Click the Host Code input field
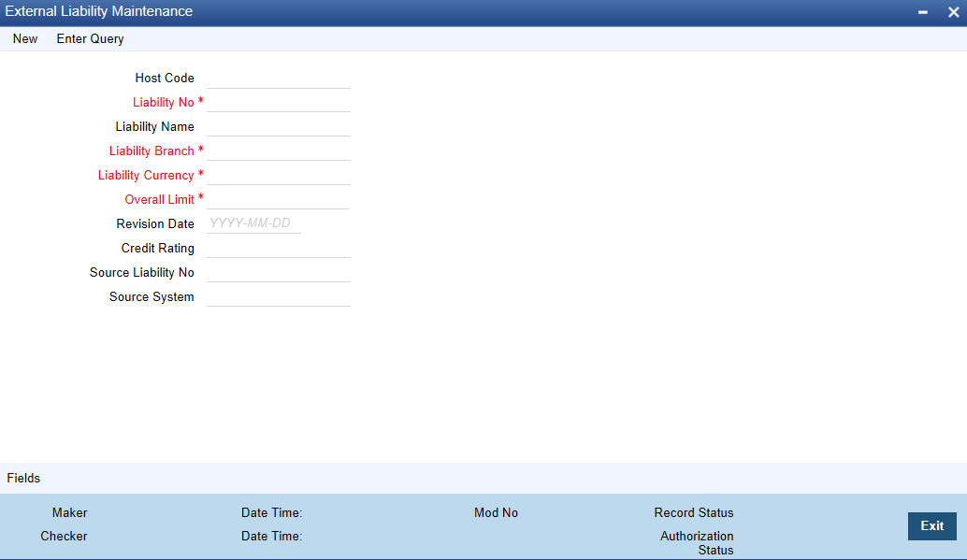This screenshot has width=967, height=560. (279, 79)
